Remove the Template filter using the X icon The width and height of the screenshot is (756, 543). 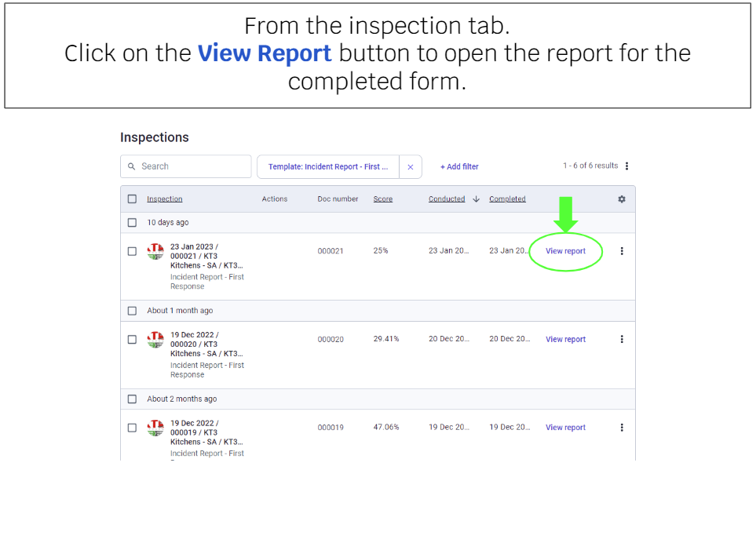(410, 166)
